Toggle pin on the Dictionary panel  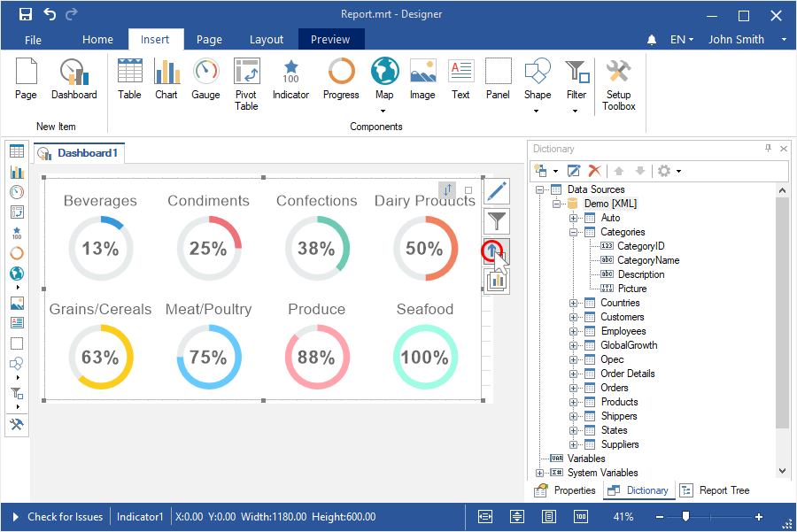coord(768,149)
